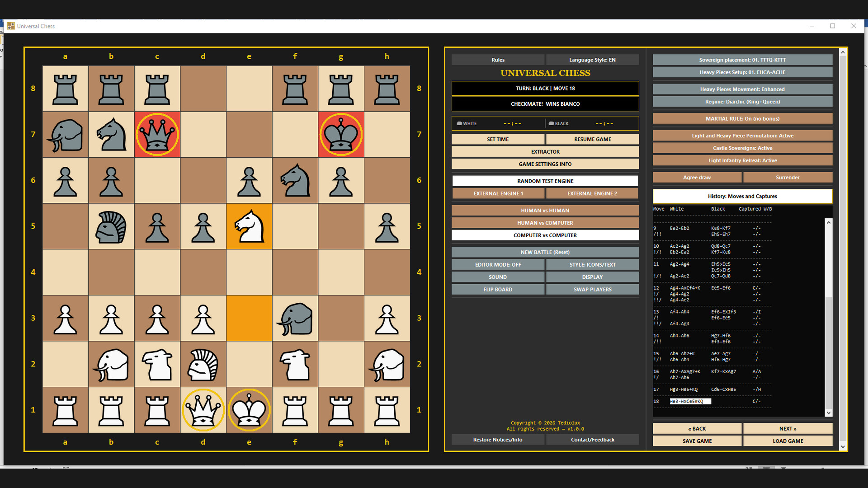Viewport: 868px width, 488px height.
Task: Select the black helmeted piece on b5
Action: click(x=111, y=226)
